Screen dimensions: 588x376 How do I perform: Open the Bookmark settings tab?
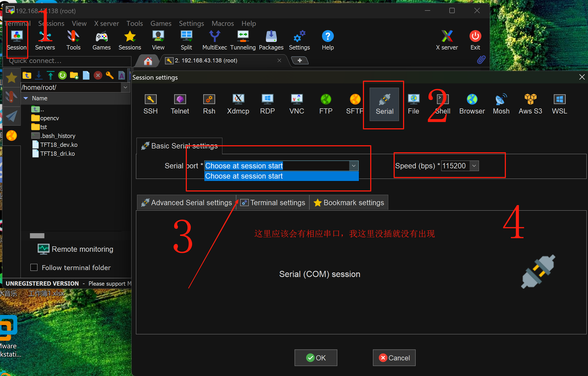pos(349,203)
